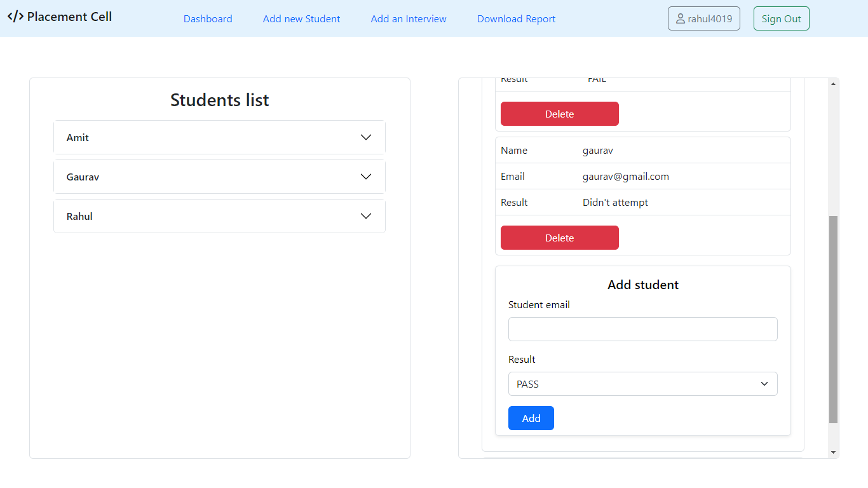The width and height of the screenshot is (868, 488).
Task: Expand the Gaurav student row chevron
Action: pyautogui.click(x=366, y=177)
